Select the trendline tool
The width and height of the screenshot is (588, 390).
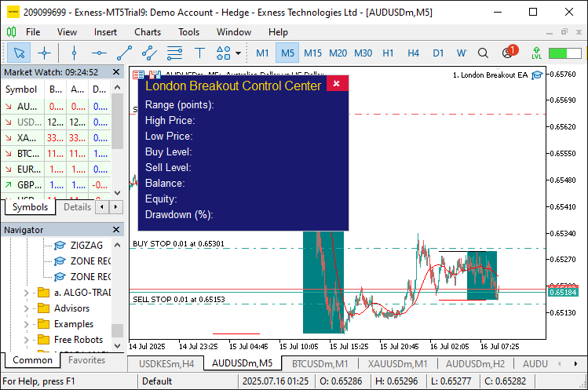(x=125, y=53)
